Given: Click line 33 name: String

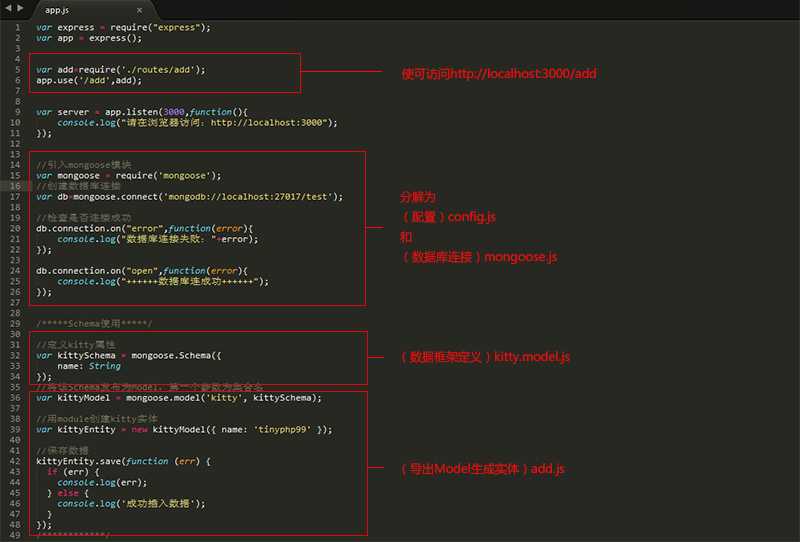Looking at the screenshot, I should (89, 366).
